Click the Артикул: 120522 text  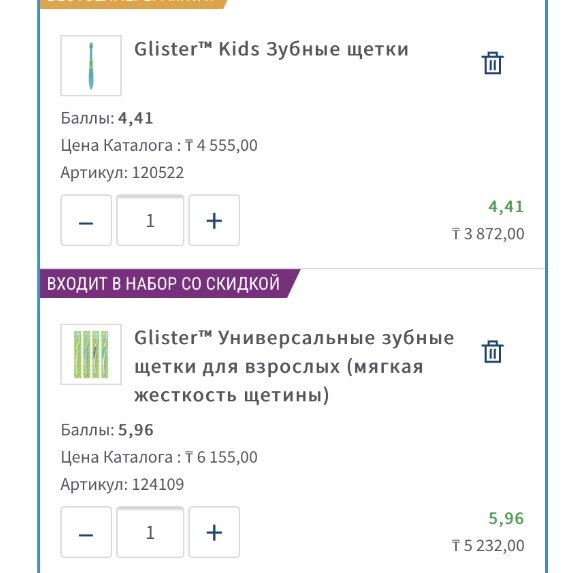(x=122, y=173)
